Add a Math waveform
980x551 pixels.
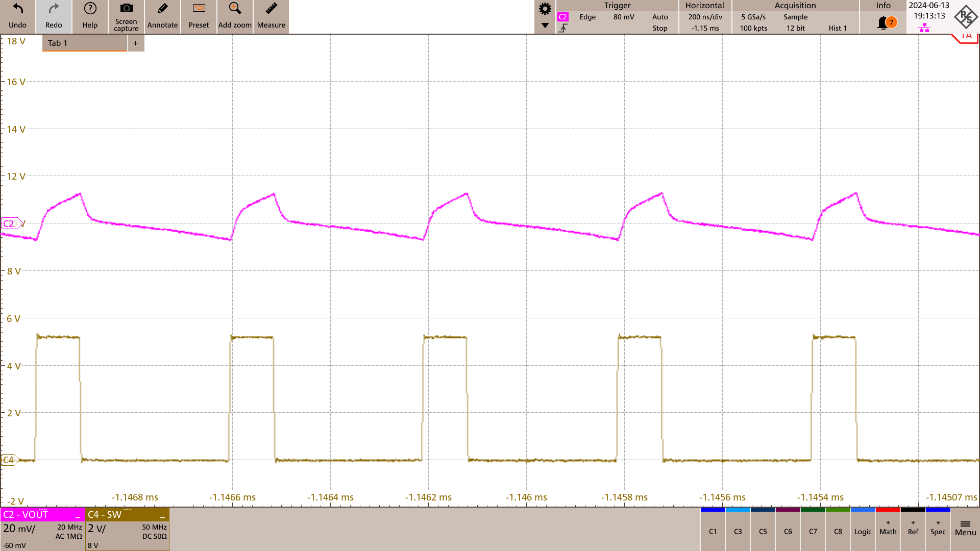click(888, 529)
